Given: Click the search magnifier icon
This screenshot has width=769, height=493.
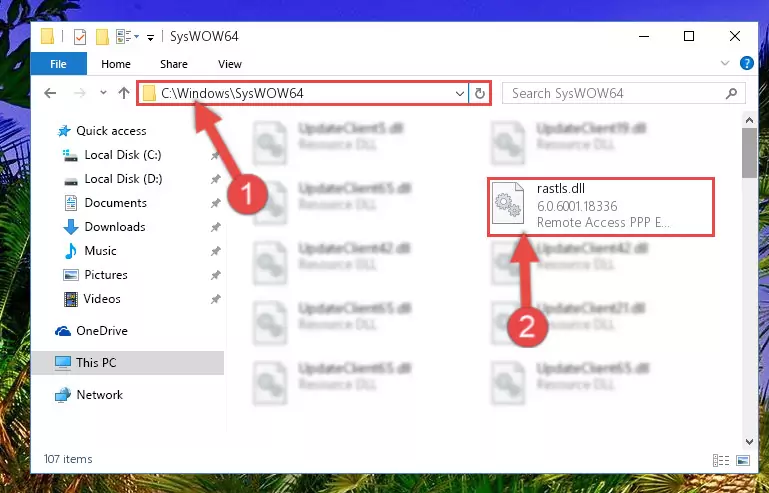Looking at the screenshot, I should pos(731,93).
